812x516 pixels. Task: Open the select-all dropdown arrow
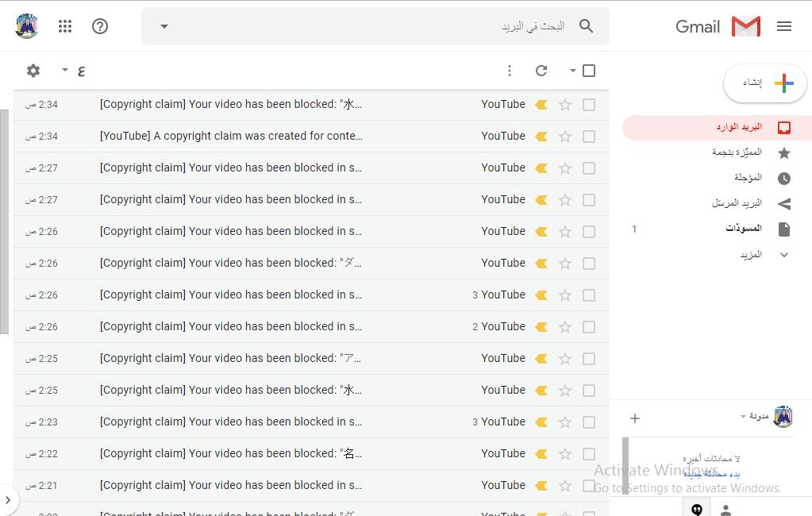click(x=573, y=71)
